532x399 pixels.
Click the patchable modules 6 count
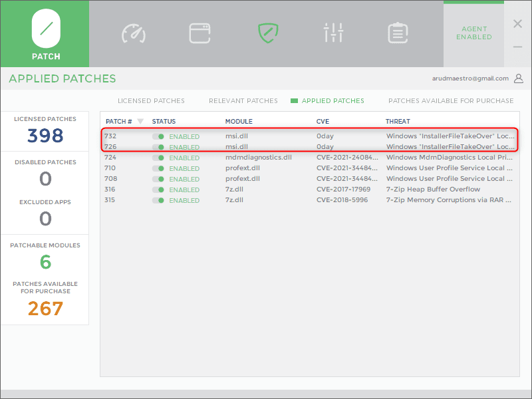[x=45, y=261]
